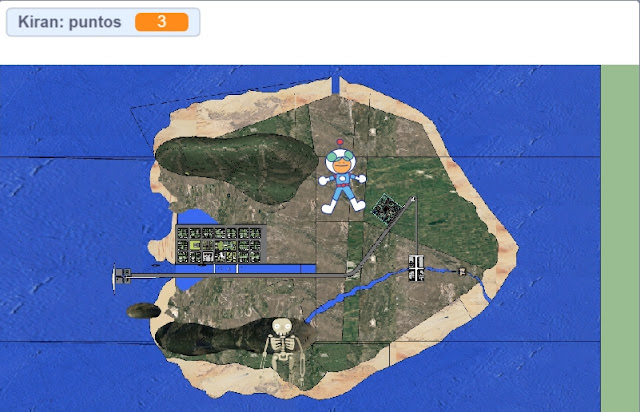Select the small rocky islet off the west shore

pos(143,310)
